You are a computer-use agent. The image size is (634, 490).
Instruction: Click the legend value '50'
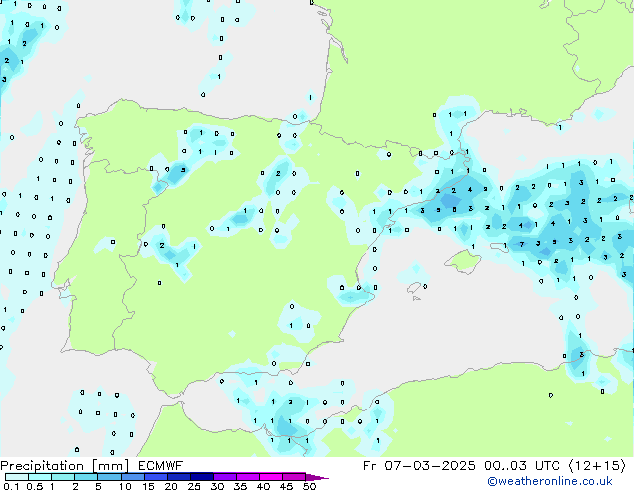coord(309,486)
